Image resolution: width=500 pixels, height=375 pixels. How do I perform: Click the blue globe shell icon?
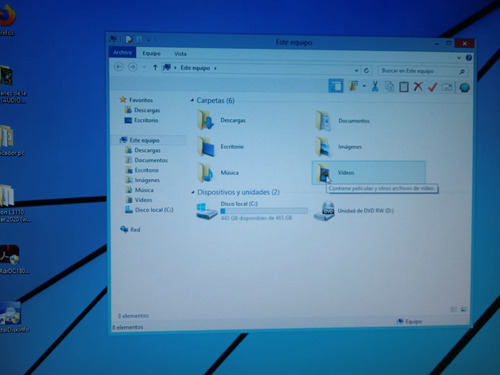point(464,88)
